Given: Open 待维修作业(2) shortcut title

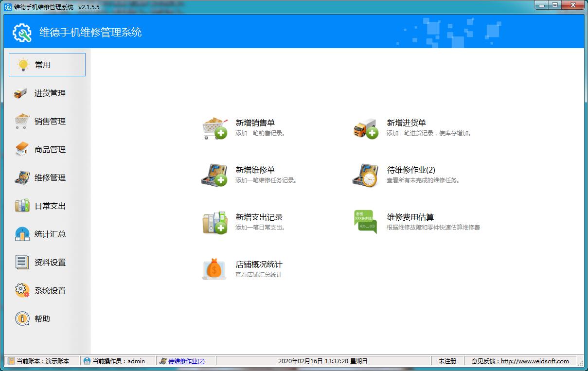Looking at the screenshot, I should 411,170.
